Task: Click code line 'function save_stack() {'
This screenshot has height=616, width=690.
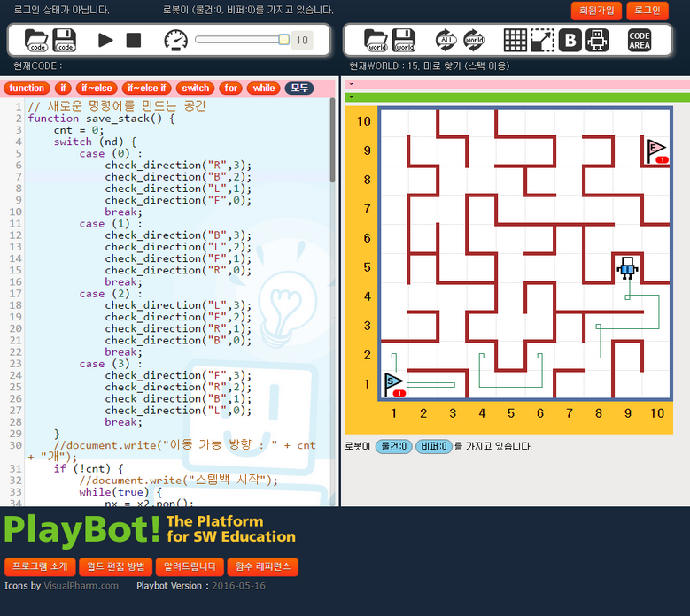Action: (x=101, y=119)
